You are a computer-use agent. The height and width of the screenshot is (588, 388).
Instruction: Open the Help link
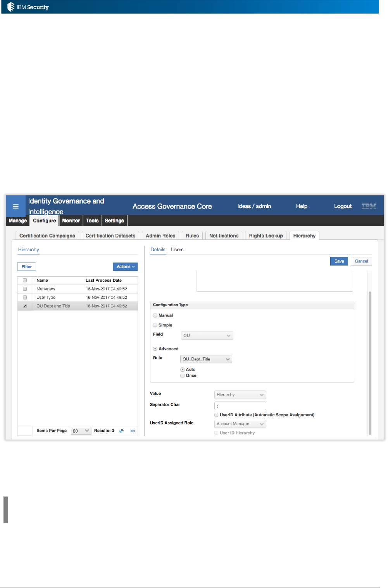302,206
